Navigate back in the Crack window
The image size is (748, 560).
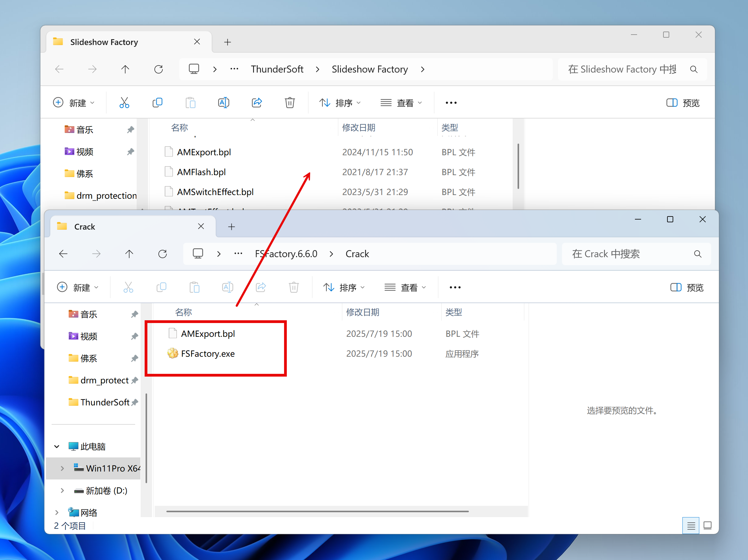tap(63, 254)
